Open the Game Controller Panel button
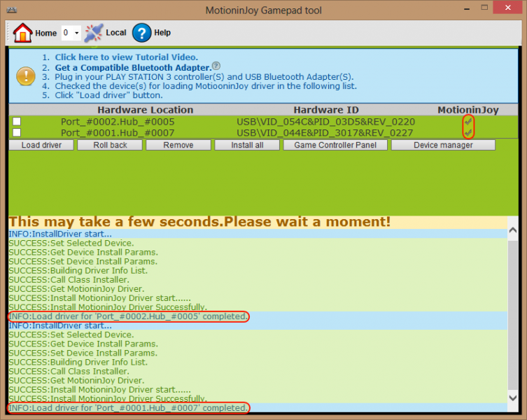Image resolution: width=527 pixels, height=420 pixels. point(335,145)
